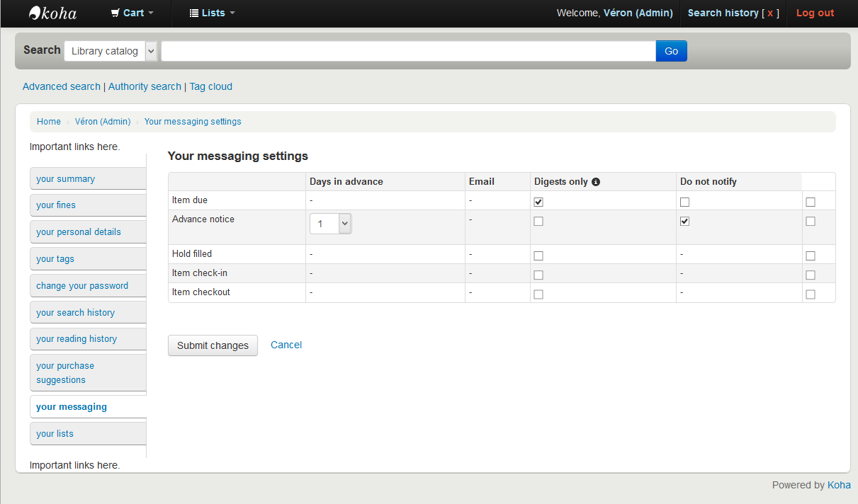This screenshot has height=504, width=858.
Task: Click in the catalog search text field
Action: [x=408, y=51]
